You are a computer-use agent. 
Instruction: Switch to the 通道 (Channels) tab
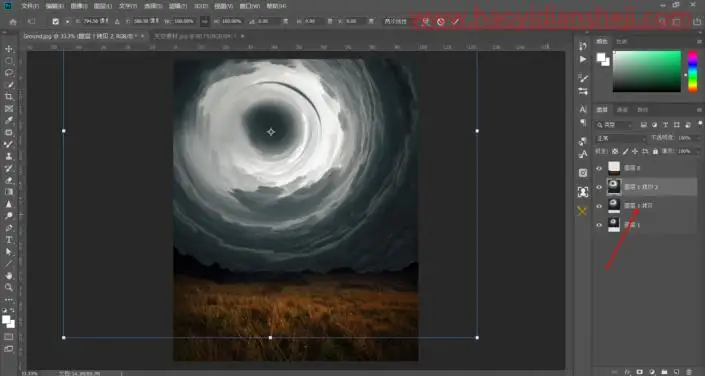coord(622,110)
